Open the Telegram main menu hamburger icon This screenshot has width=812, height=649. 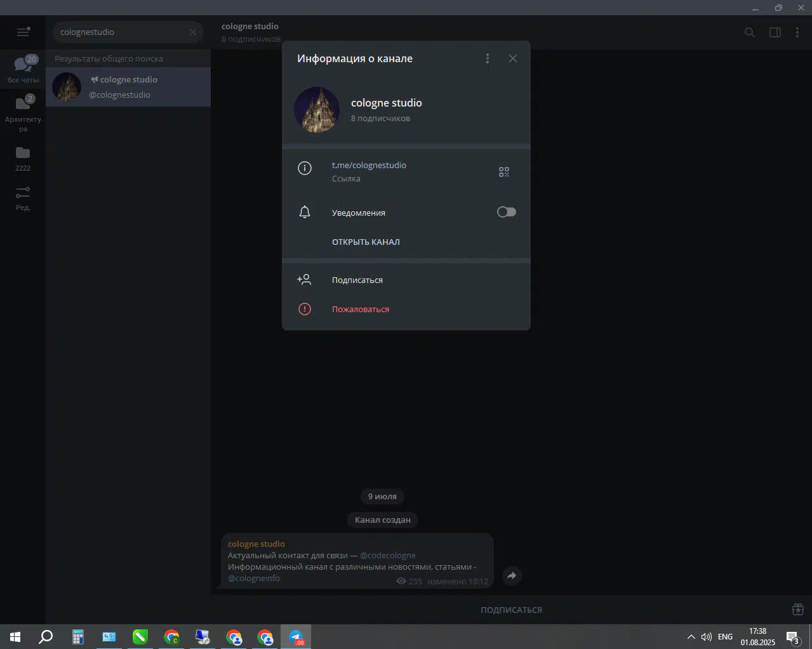pos(23,32)
